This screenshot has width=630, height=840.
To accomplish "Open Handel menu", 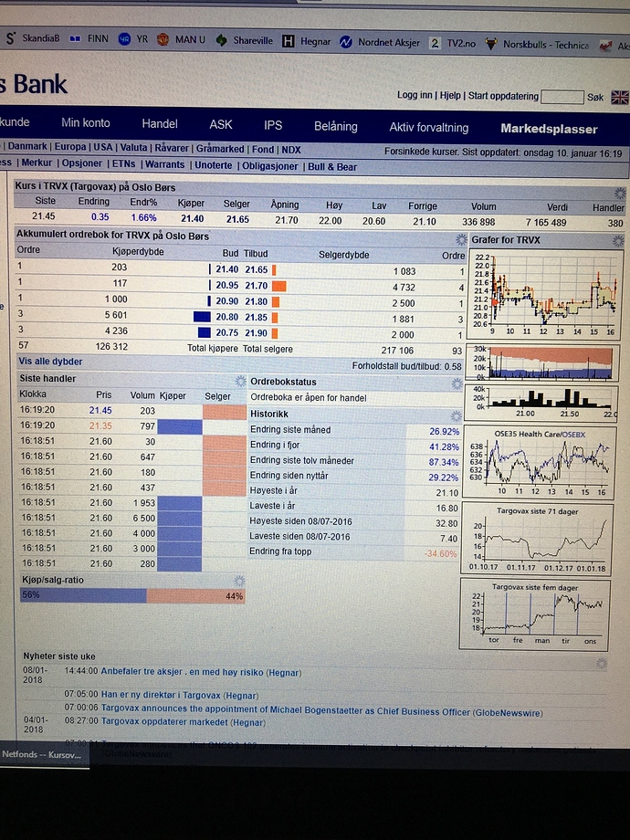I will [160, 124].
